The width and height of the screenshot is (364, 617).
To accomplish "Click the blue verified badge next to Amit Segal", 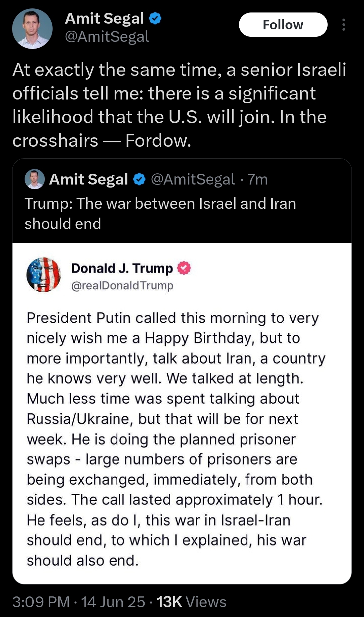I will coord(155,18).
